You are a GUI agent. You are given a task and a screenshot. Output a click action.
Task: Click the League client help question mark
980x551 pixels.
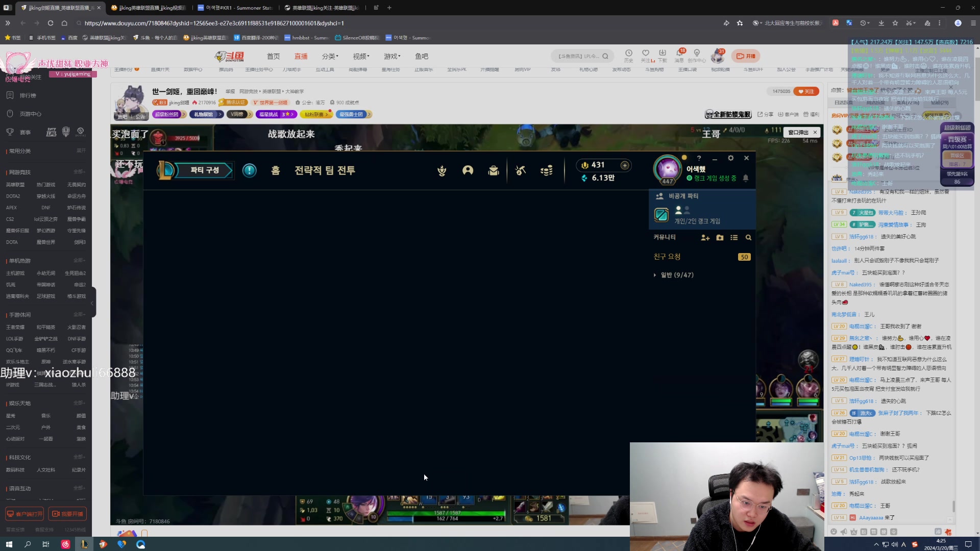coord(699,158)
